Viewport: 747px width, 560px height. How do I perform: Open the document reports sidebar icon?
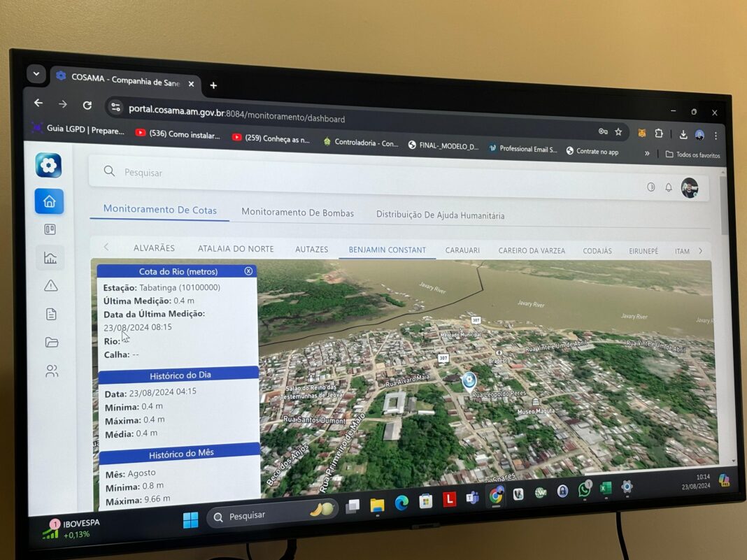(51, 314)
